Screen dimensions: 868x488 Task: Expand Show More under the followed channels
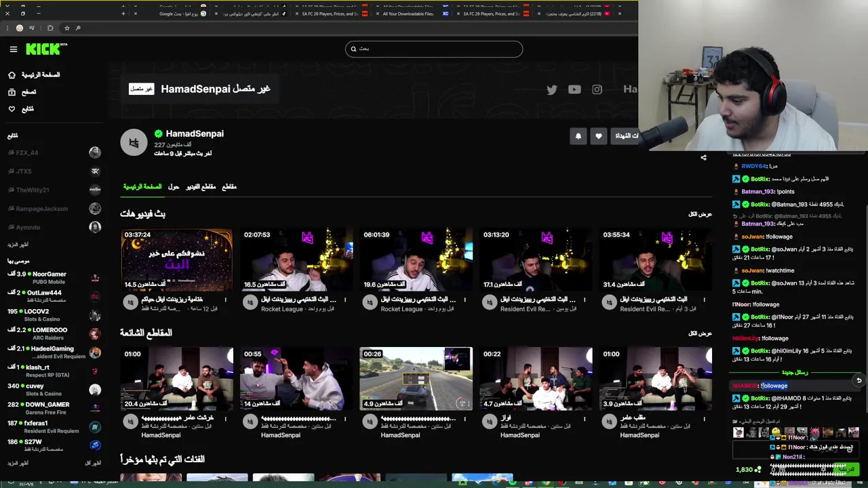click(18, 244)
